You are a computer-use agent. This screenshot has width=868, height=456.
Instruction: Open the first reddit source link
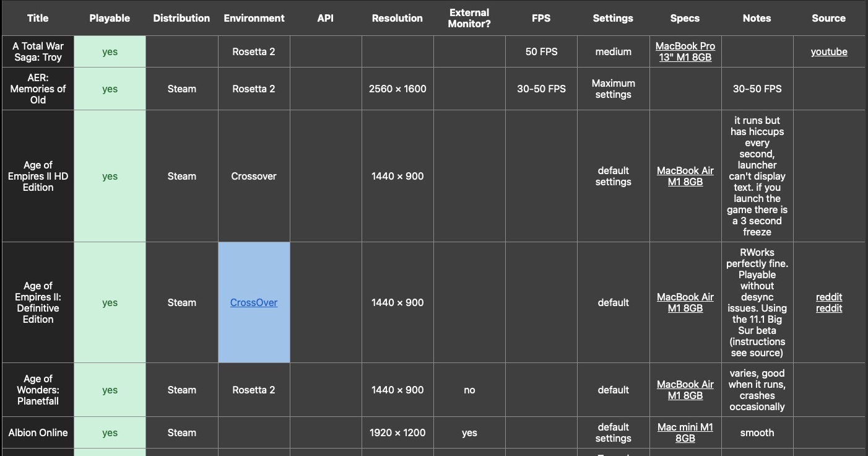click(828, 297)
